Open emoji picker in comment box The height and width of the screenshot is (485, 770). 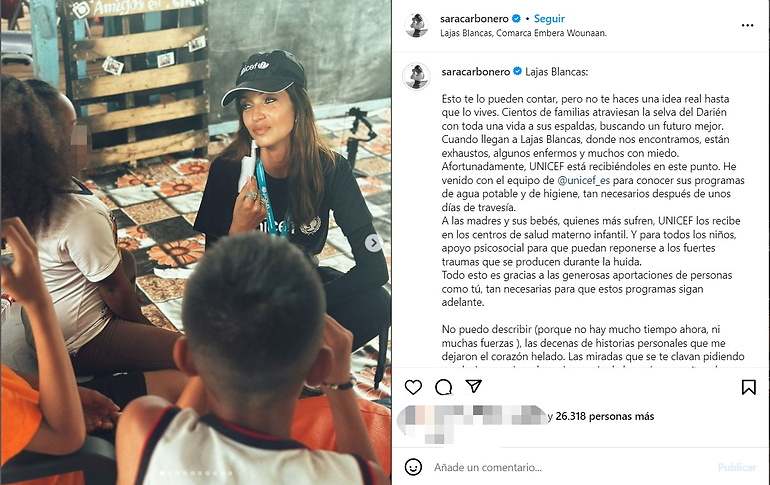coord(413,467)
